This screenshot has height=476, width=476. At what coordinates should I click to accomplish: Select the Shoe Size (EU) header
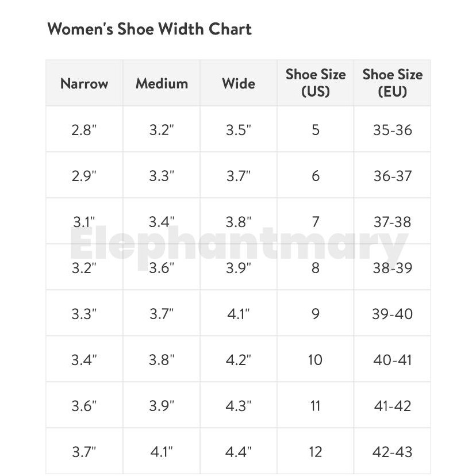click(x=392, y=83)
